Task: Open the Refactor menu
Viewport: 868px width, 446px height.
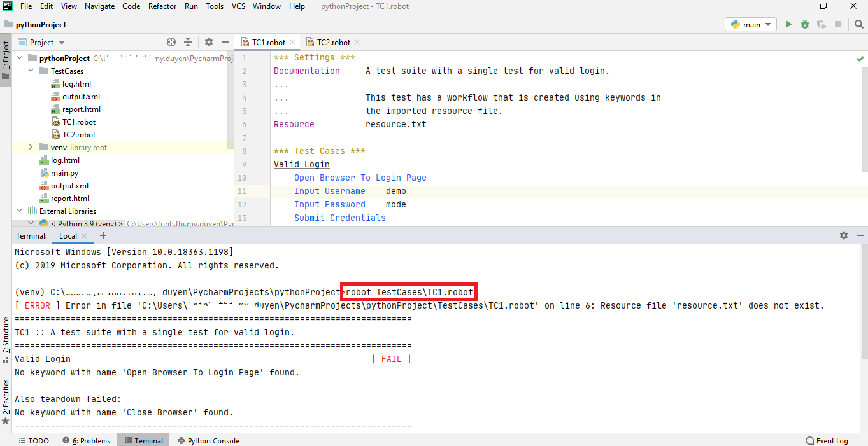Action: 162,6
